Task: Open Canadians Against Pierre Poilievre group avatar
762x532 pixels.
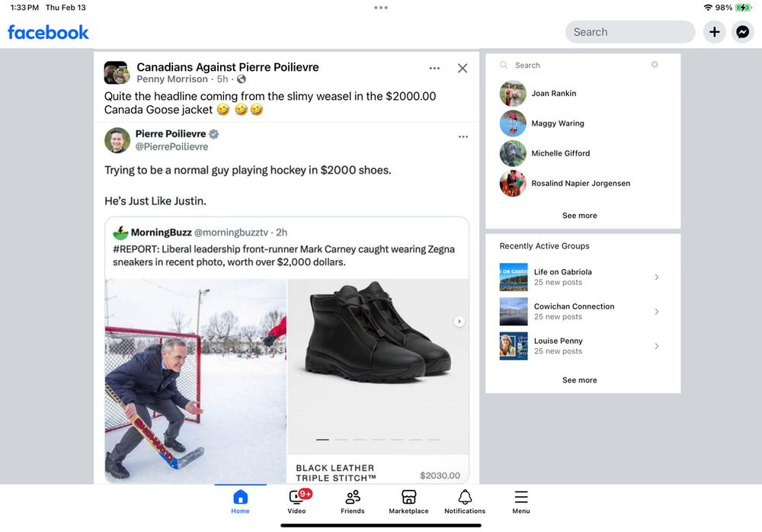Action: click(117, 72)
